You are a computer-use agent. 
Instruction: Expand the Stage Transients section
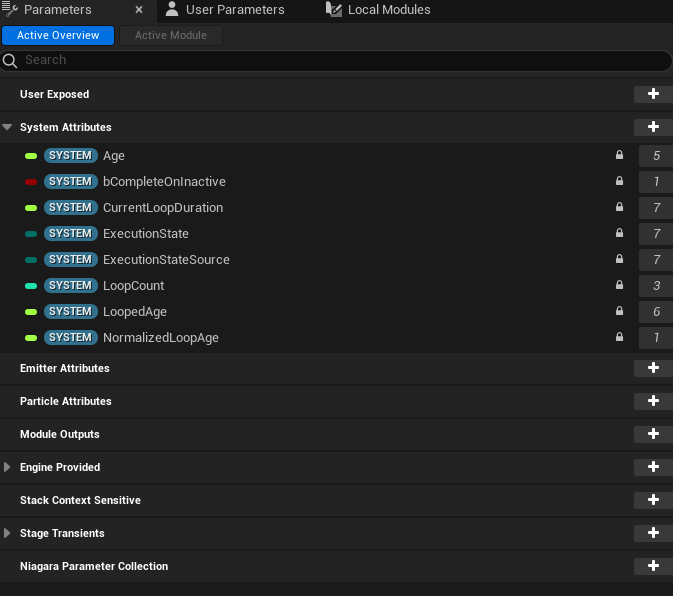point(7,533)
